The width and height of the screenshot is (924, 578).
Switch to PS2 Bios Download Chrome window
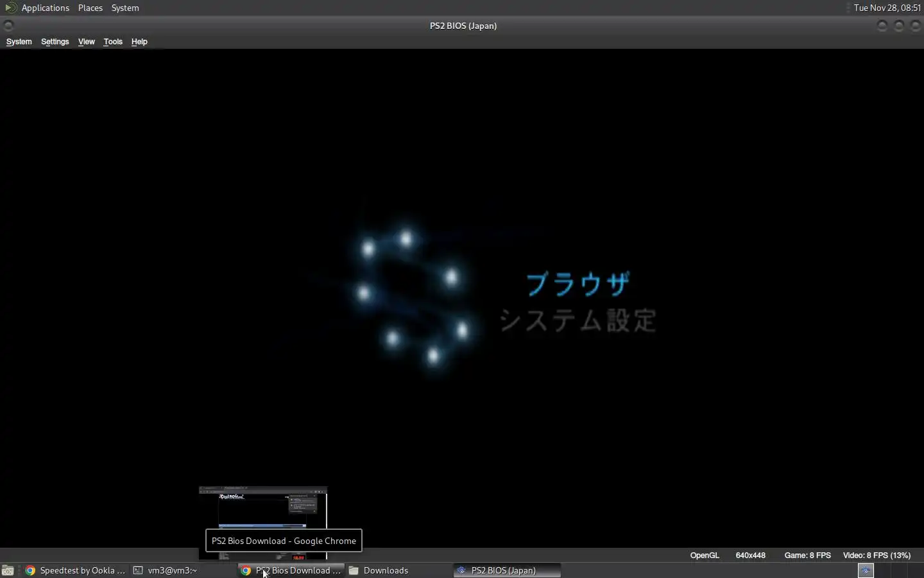tap(291, 570)
